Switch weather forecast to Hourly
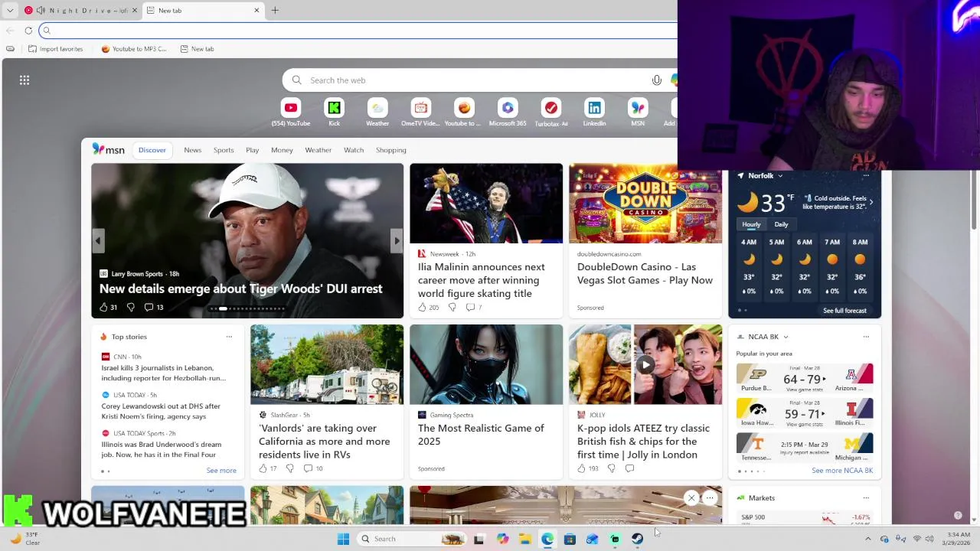 coord(751,224)
